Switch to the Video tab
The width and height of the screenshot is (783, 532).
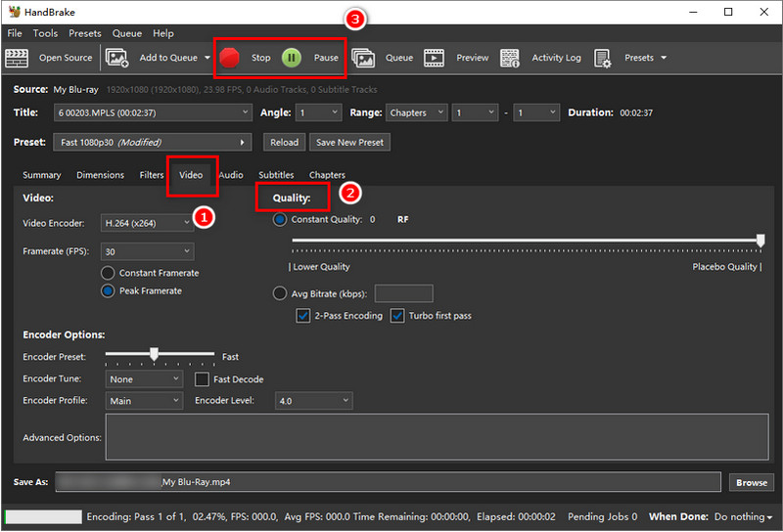[x=191, y=175]
